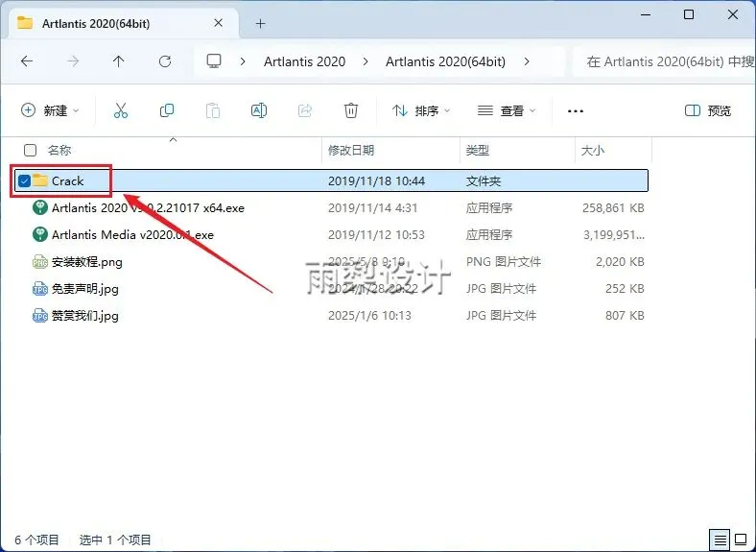Open a new tab with plus button
Viewport: 756px width, 552px height.
click(260, 23)
